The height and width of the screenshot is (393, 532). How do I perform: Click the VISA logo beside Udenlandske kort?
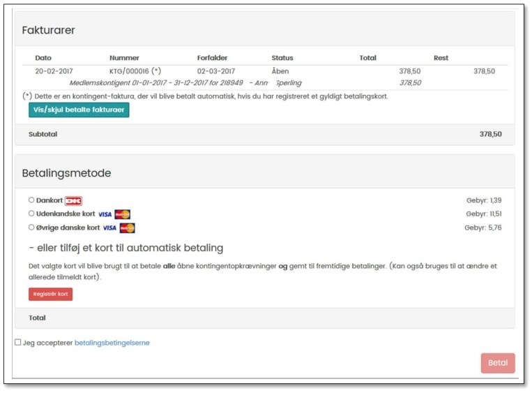click(x=105, y=214)
